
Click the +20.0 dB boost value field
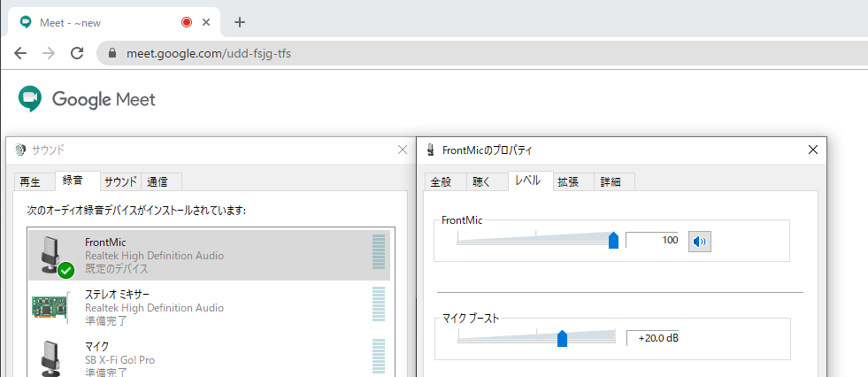[x=653, y=338]
